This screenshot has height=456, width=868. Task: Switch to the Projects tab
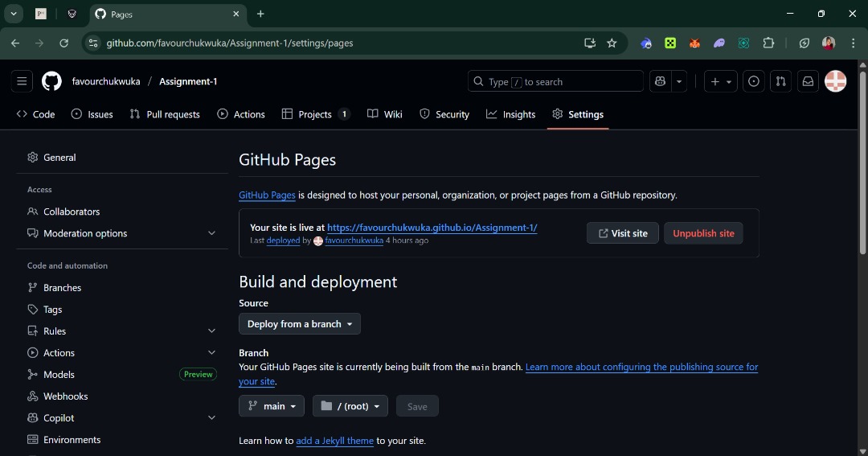click(316, 114)
